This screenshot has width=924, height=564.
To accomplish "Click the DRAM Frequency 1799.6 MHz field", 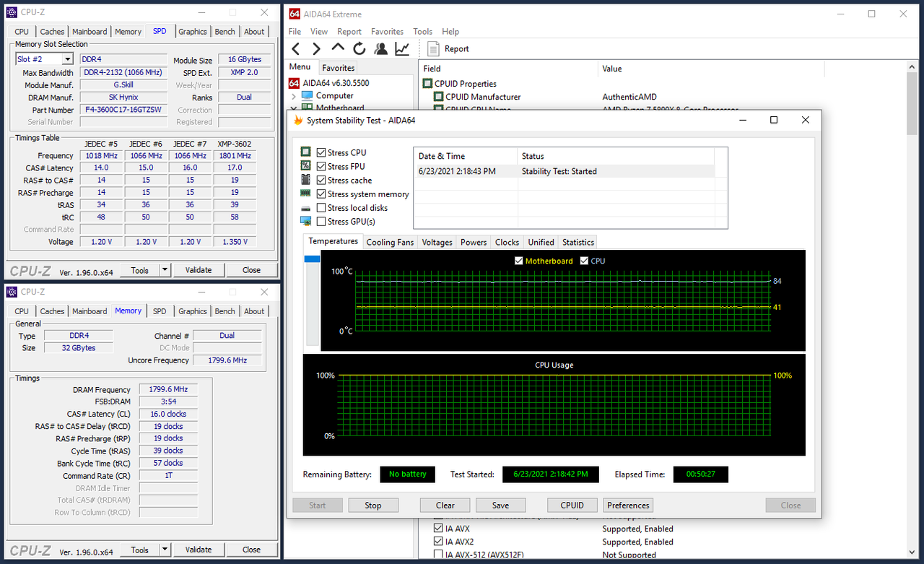I will (167, 389).
